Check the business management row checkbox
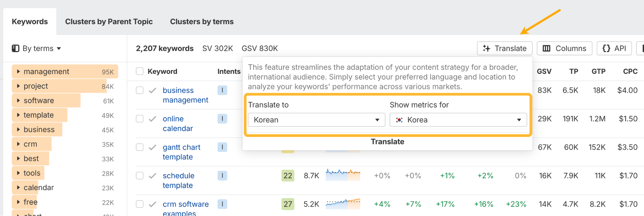This screenshot has width=644, height=216. coord(139,90)
